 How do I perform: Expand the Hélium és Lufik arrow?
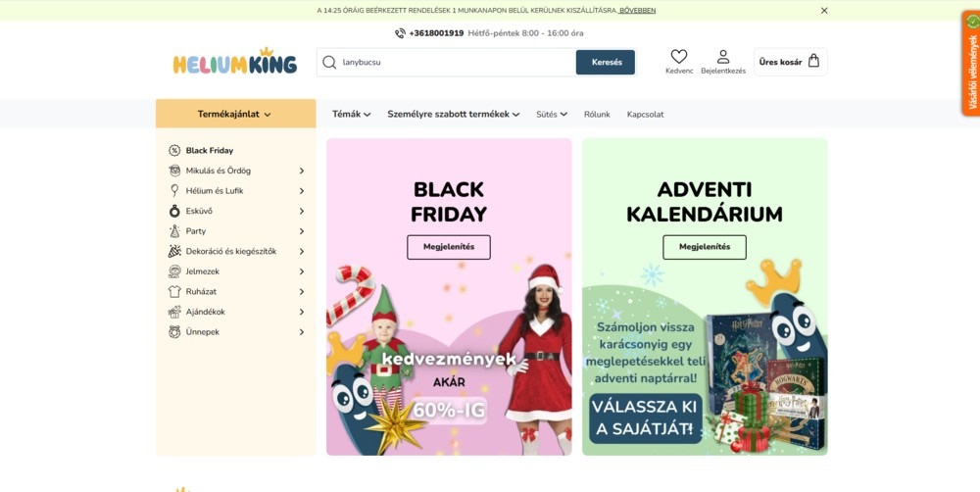pyautogui.click(x=301, y=191)
